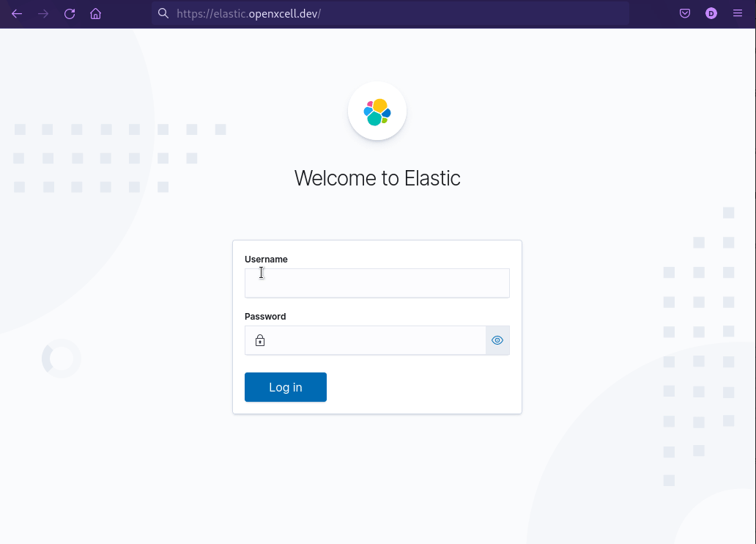Click the Username field label
The height and width of the screenshot is (544, 756).
[266, 260]
